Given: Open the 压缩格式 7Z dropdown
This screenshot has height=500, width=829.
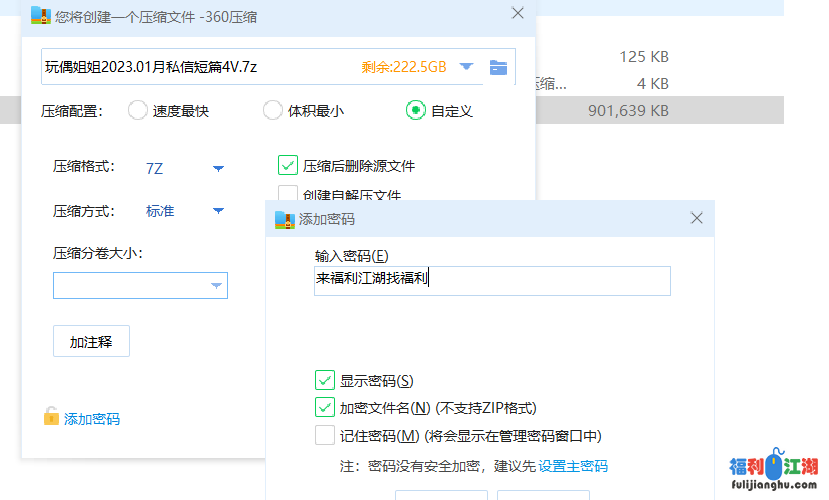Looking at the screenshot, I should tap(218, 169).
